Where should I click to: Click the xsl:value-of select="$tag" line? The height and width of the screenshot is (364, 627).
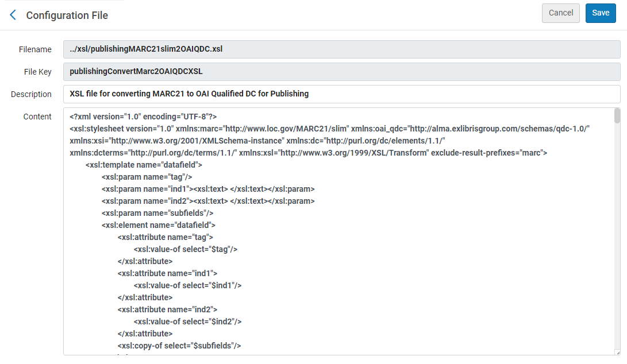pyautogui.click(x=186, y=249)
